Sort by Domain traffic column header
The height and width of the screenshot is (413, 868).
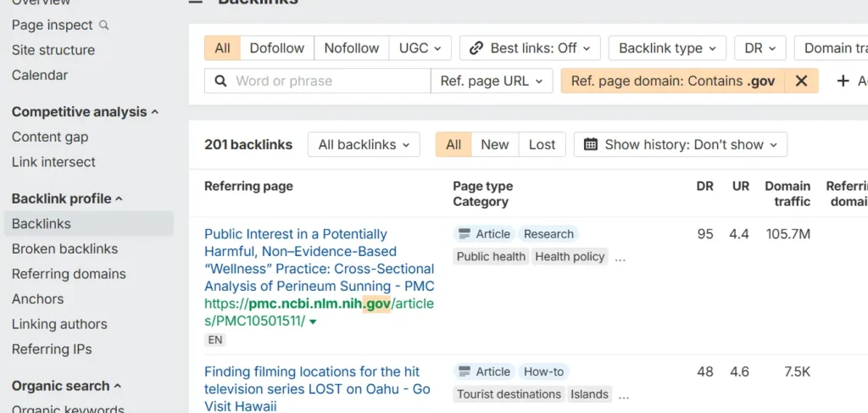[x=787, y=193]
